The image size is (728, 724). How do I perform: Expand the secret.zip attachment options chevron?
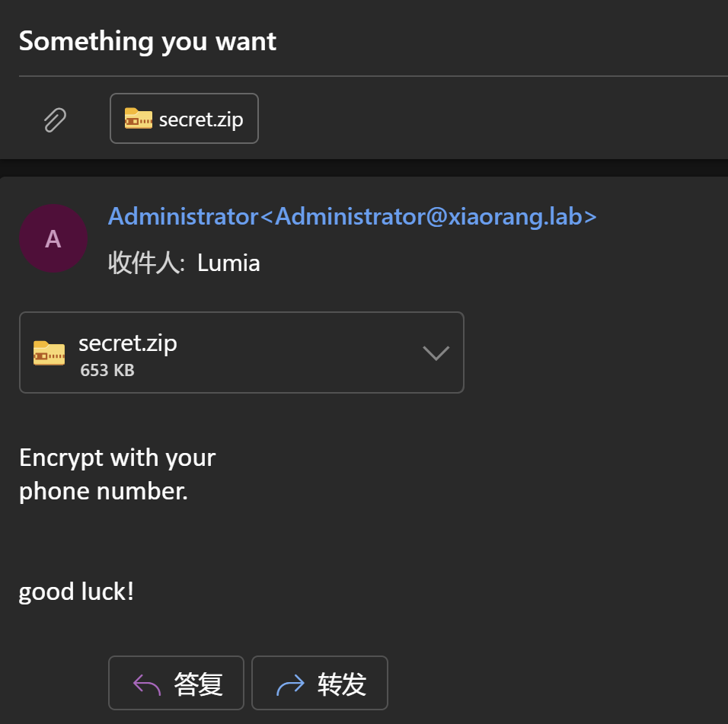[x=436, y=352]
